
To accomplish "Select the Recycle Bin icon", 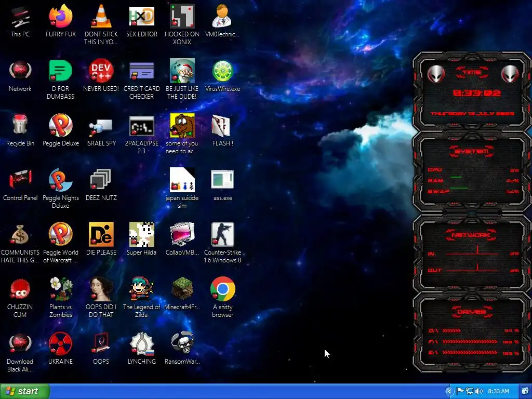I will point(20,125).
